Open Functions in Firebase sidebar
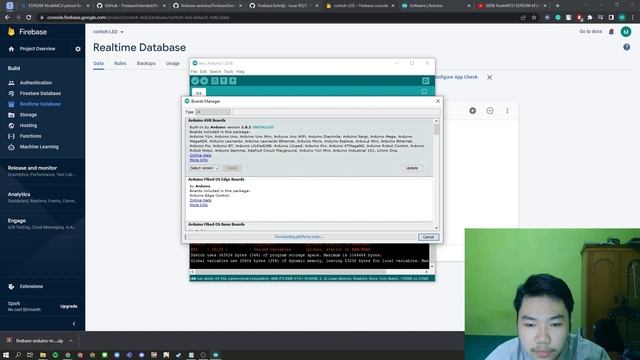 30,136
